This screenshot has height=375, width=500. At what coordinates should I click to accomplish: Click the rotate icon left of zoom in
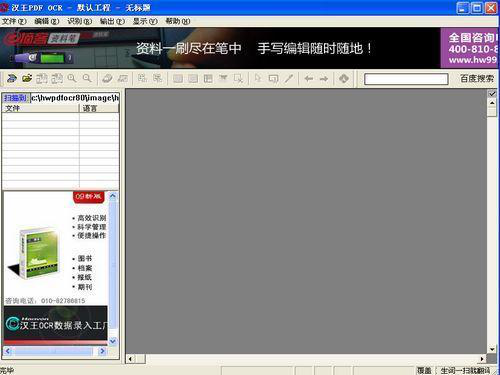point(57,79)
